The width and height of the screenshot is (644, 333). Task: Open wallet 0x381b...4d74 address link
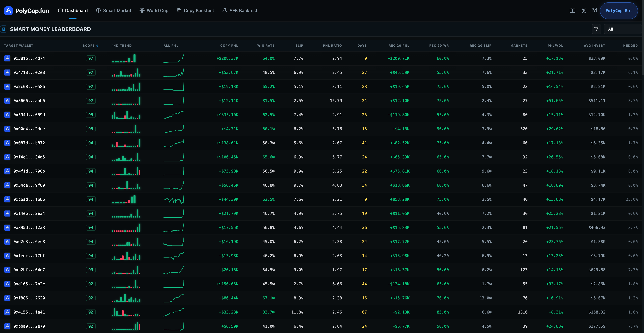pos(29,58)
